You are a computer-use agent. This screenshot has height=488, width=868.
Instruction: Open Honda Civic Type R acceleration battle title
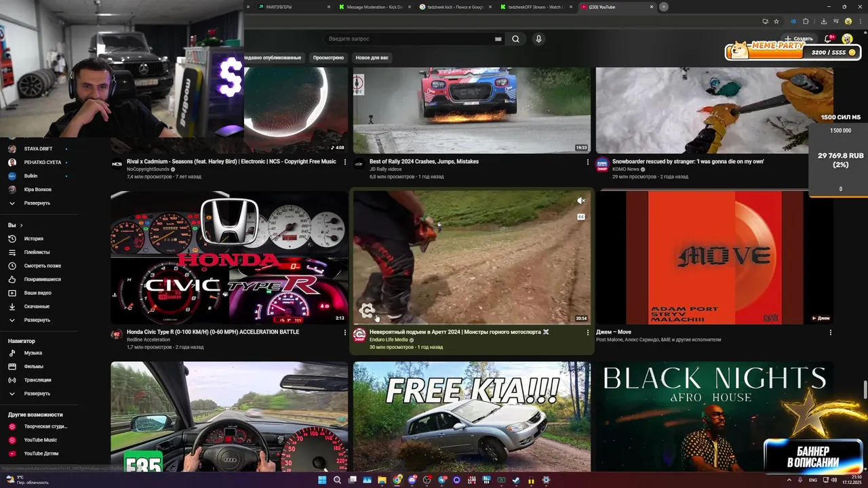tap(213, 332)
